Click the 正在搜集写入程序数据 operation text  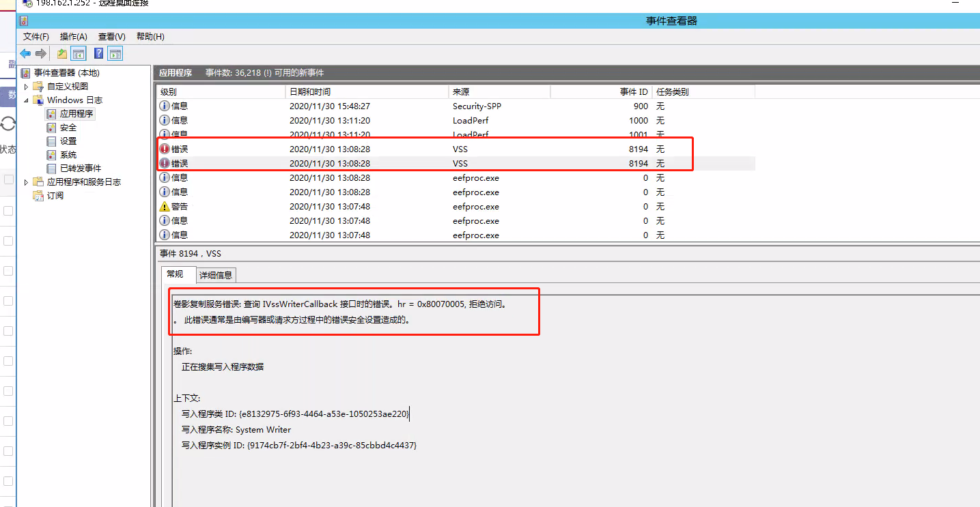pyautogui.click(x=223, y=367)
